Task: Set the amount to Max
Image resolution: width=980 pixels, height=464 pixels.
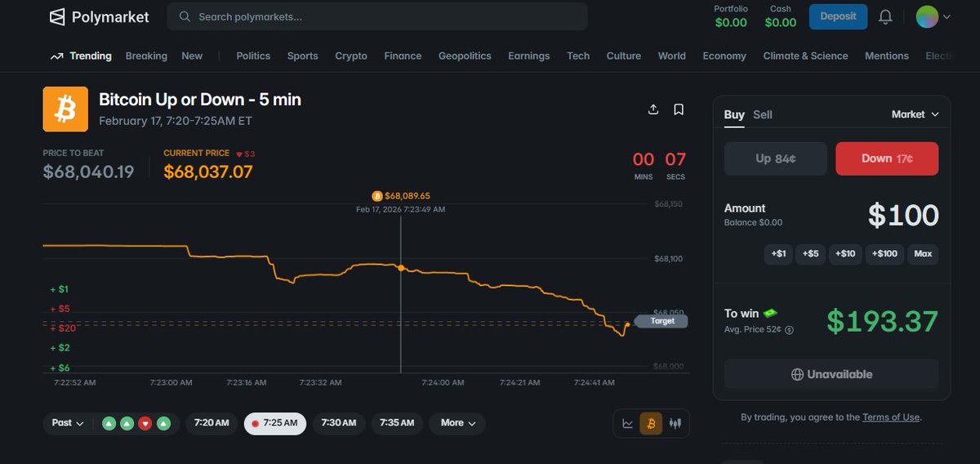Action: [923, 254]
